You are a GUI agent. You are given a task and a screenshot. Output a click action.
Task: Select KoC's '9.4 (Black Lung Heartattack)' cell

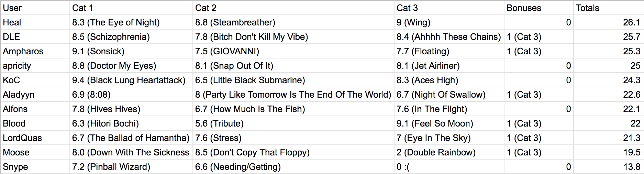[x=131, y=80]
